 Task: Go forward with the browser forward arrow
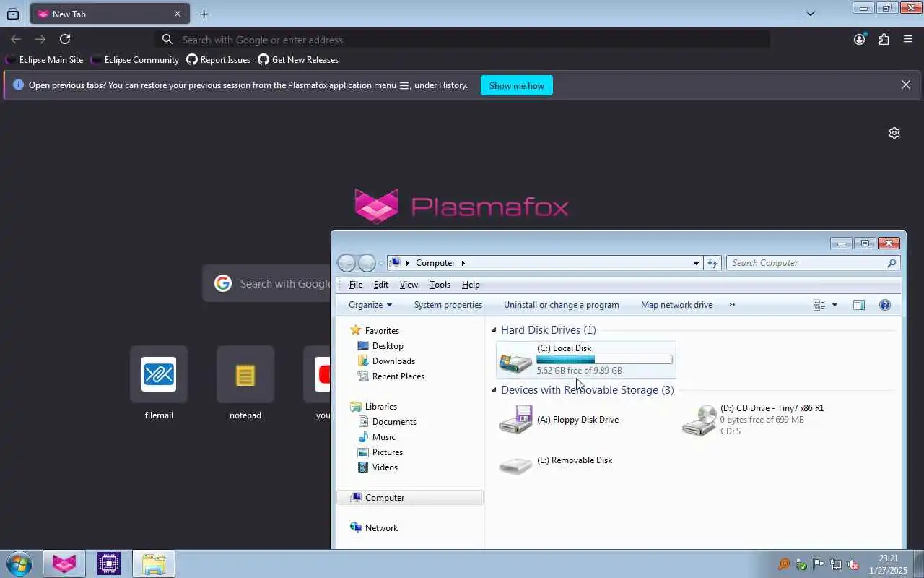tap(40, 39)
